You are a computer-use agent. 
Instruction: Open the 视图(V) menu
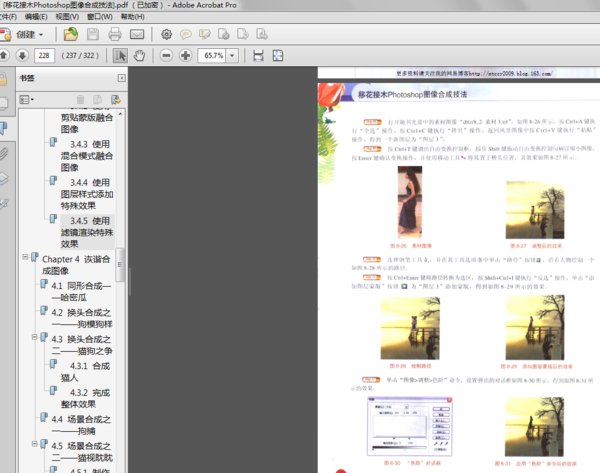[68, 17]
